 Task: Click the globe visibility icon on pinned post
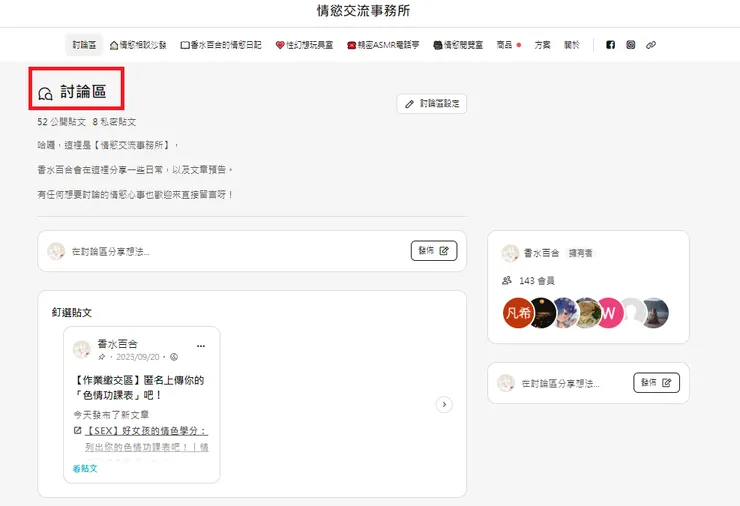[174, 357]
